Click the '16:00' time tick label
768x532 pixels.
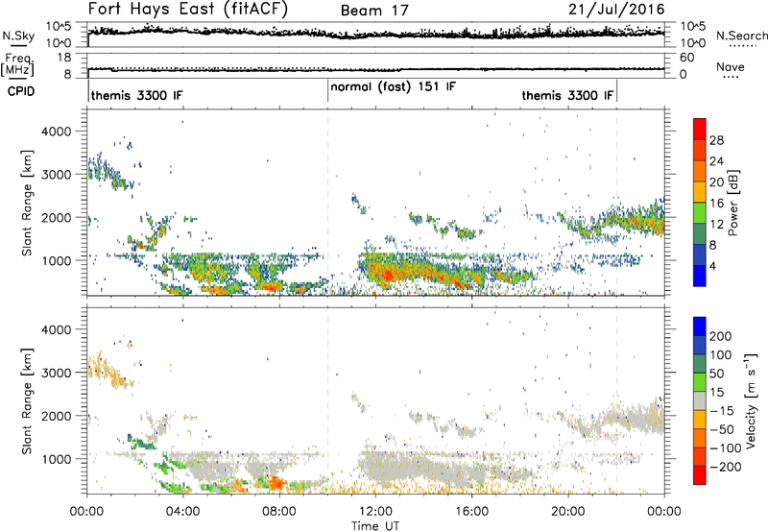tap(471, 512)
